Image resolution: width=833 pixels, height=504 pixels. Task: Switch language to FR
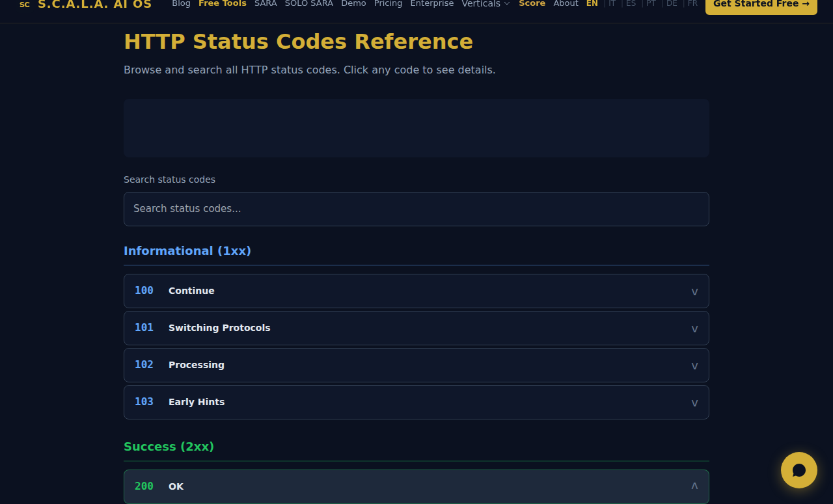692,4
